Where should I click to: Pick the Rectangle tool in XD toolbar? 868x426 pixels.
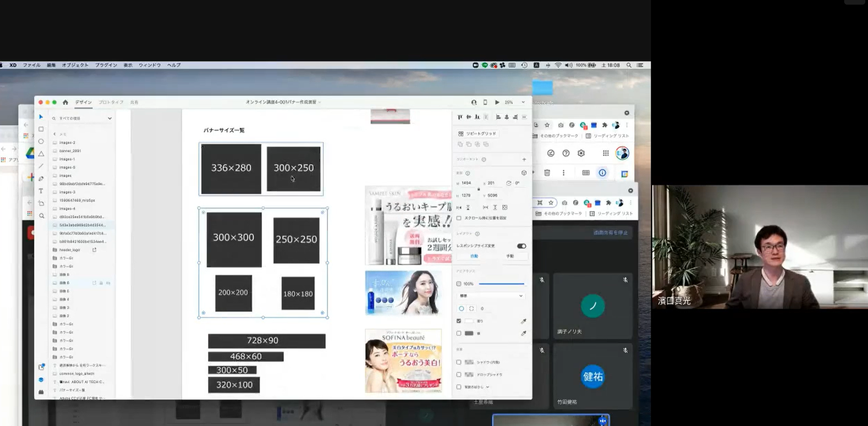point(41,129)
